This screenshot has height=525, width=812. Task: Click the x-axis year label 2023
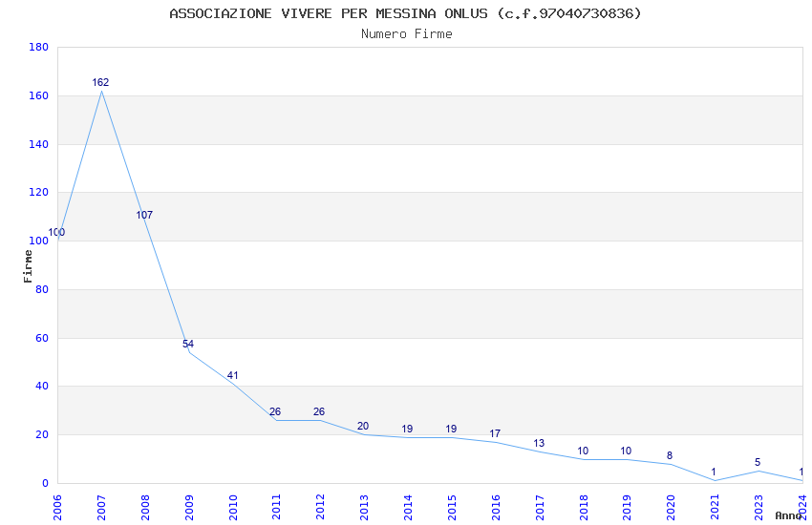click(759, 508)
